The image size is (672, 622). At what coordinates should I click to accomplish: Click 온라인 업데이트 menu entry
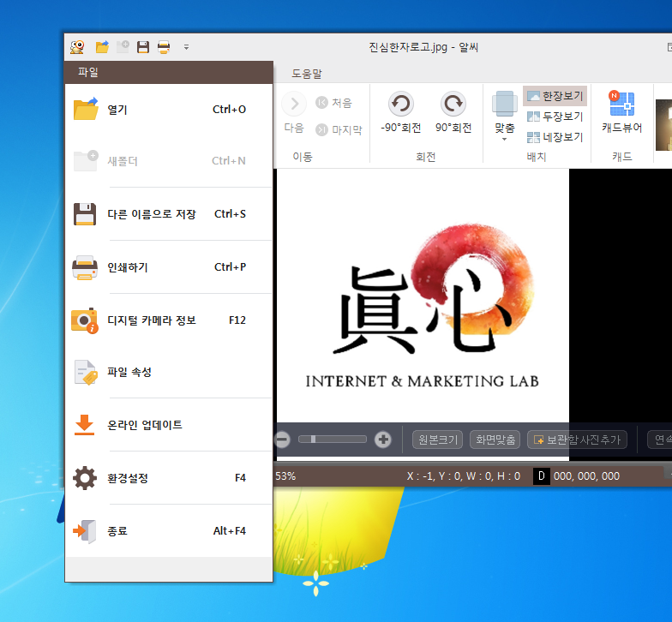169,425
